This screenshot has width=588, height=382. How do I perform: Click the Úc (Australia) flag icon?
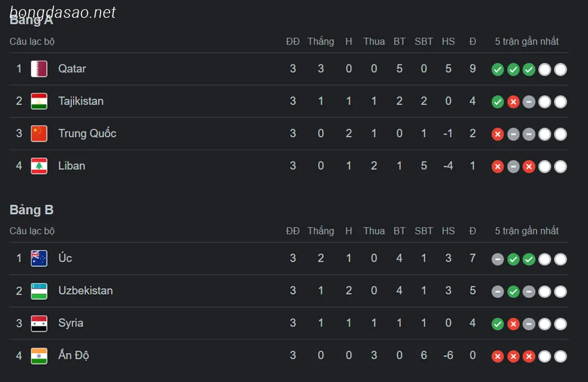click(x=39, y=259)
